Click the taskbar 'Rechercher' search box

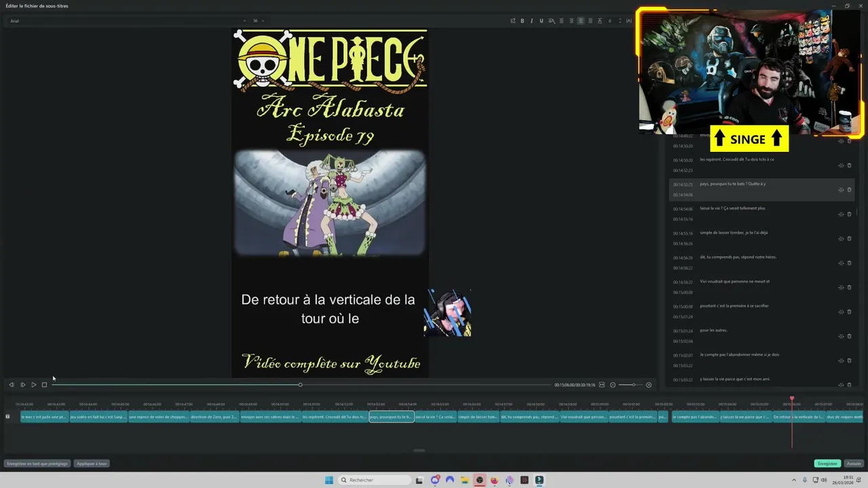click(x=375, y=480)
